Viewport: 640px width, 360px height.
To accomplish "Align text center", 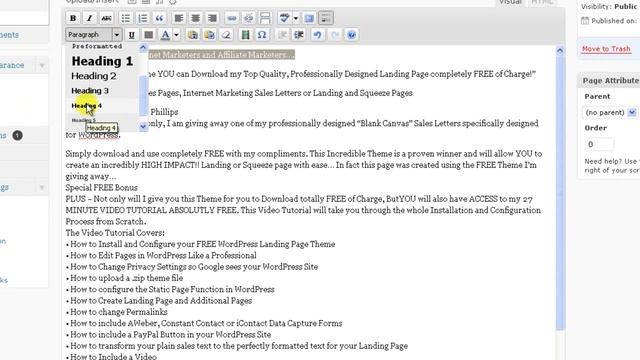I will coord(196,18).
